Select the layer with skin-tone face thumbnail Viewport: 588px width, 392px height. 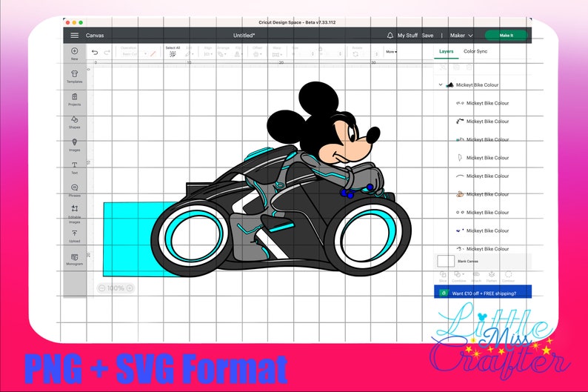click(x=483, y=194)
